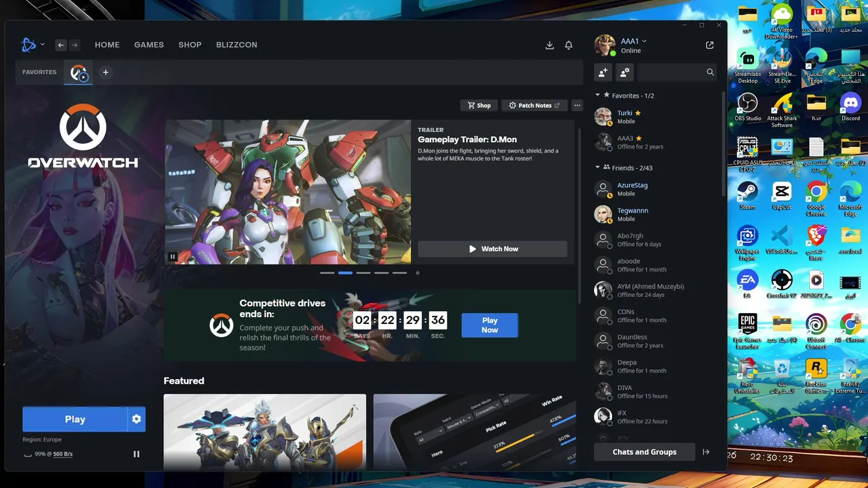Open the downloads icon
The image size is (868, 488).
tap(549, 45)
